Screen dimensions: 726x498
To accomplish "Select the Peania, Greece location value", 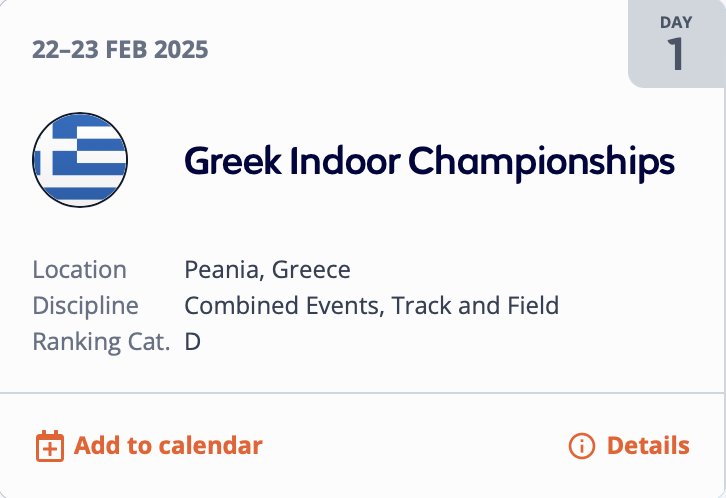I will (268, 270).
